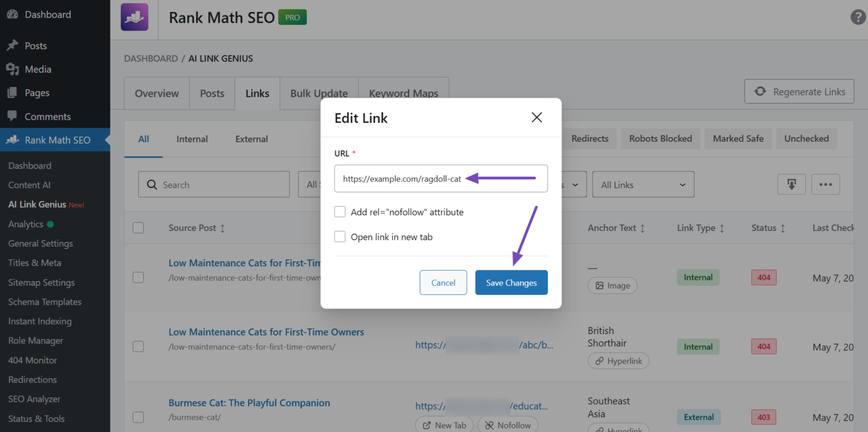Sort by Anchor Text column arrows

coord(642,228)
